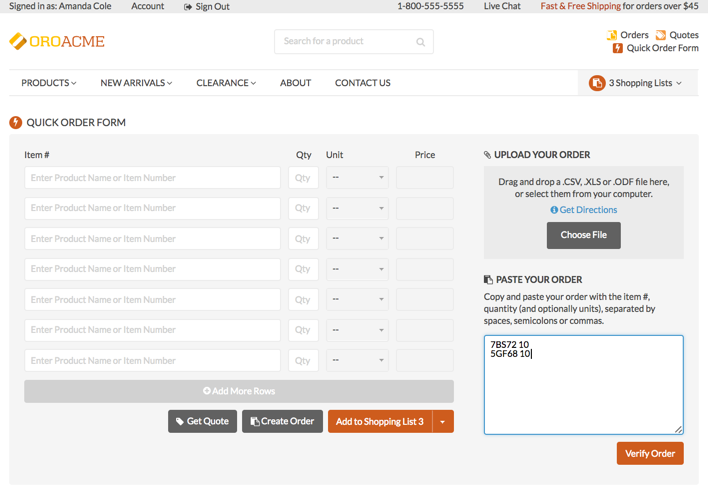Click the fourth row Qty field
708x496 pixels.
click(x=303, y=269)
